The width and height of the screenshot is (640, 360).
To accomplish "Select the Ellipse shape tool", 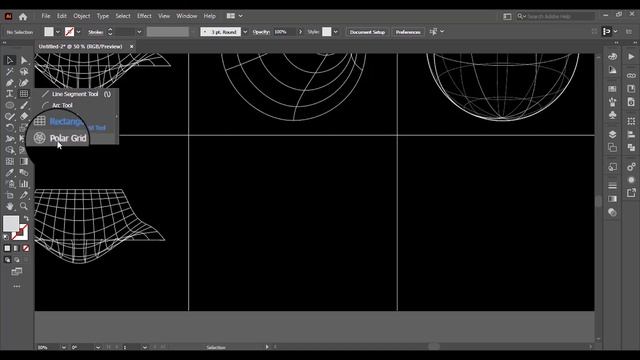I will [10, 105].
